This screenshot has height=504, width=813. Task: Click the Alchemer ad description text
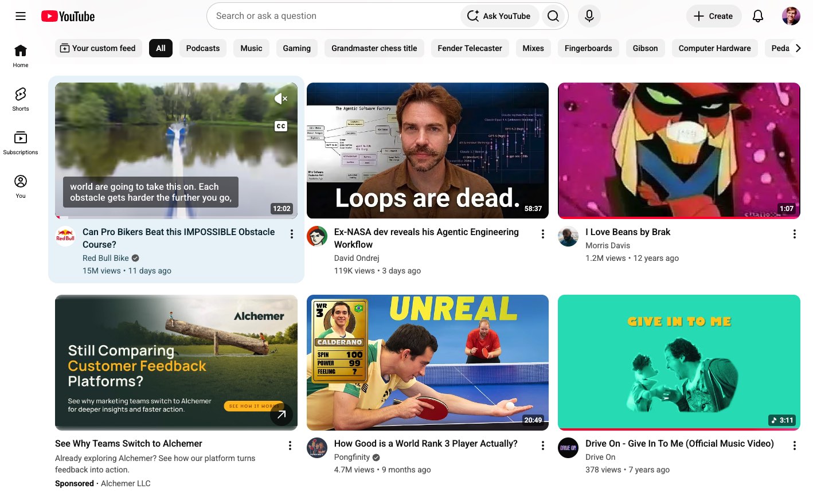155,464
